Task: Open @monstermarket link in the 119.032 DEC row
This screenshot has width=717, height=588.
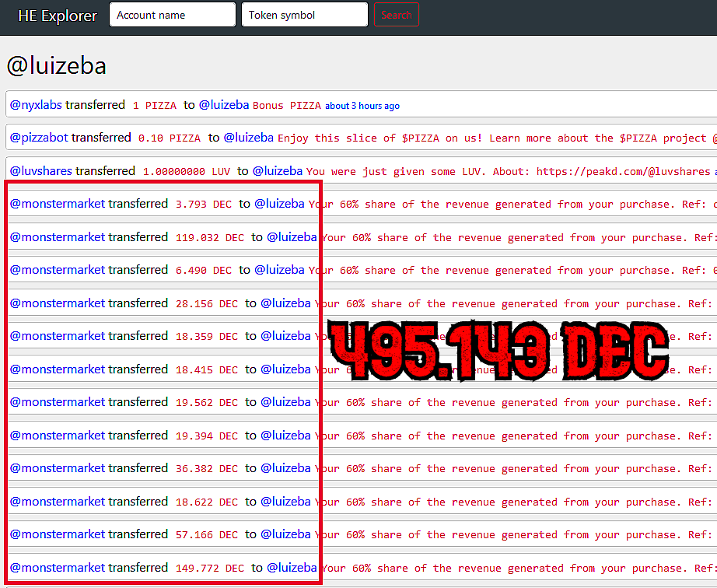Action: coord(58,237)
